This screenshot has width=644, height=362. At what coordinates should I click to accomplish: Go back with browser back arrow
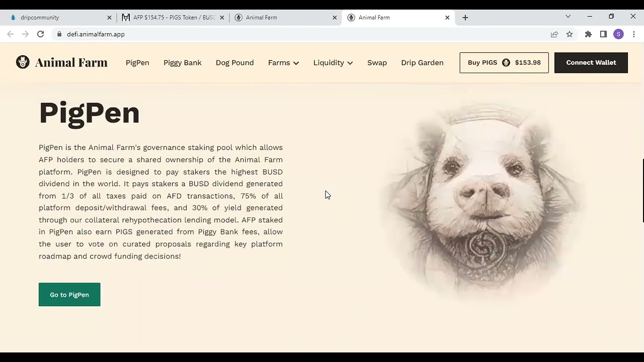pos(11,34)
